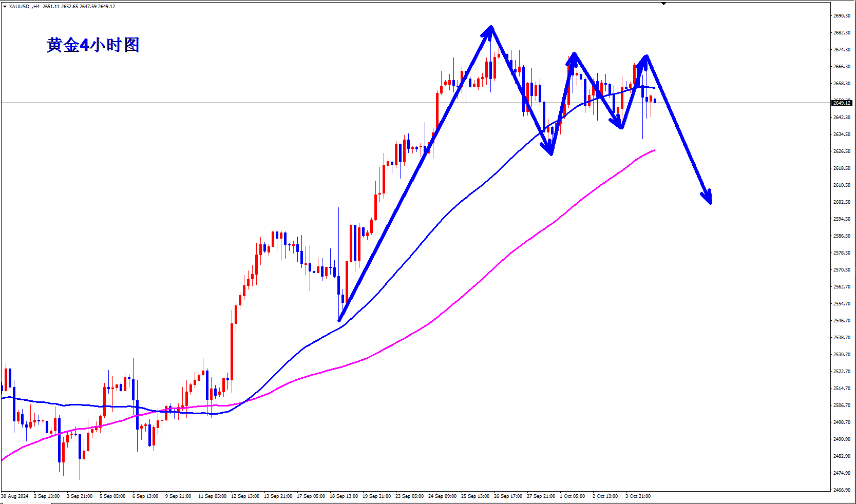Click the chart shift triangle marker on top border

coord(663,4)
